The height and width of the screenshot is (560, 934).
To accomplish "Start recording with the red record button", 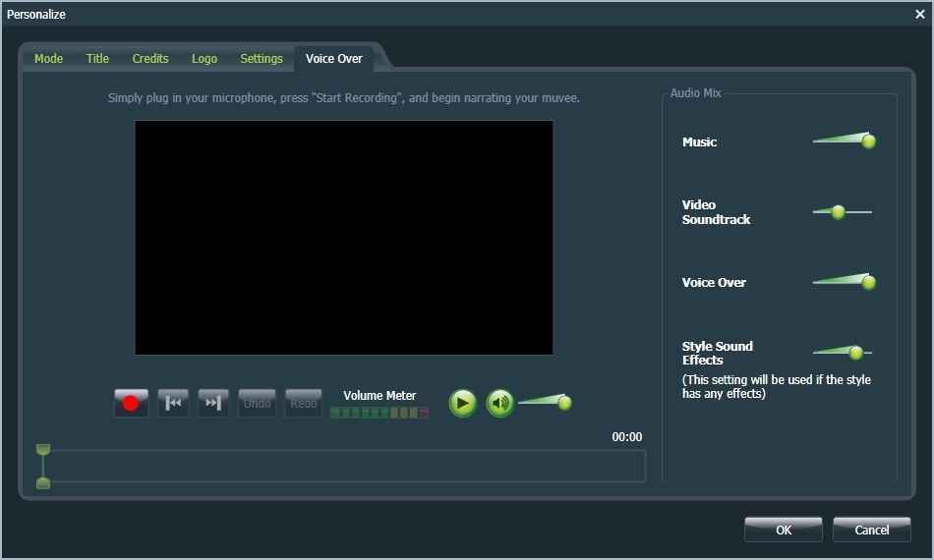I will tap(131, 403).
